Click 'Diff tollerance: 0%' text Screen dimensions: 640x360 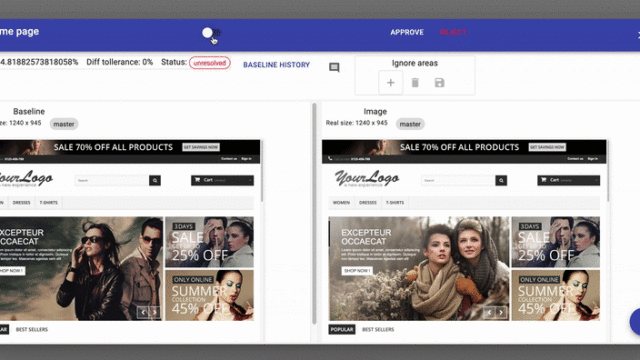tap(120, 62)
